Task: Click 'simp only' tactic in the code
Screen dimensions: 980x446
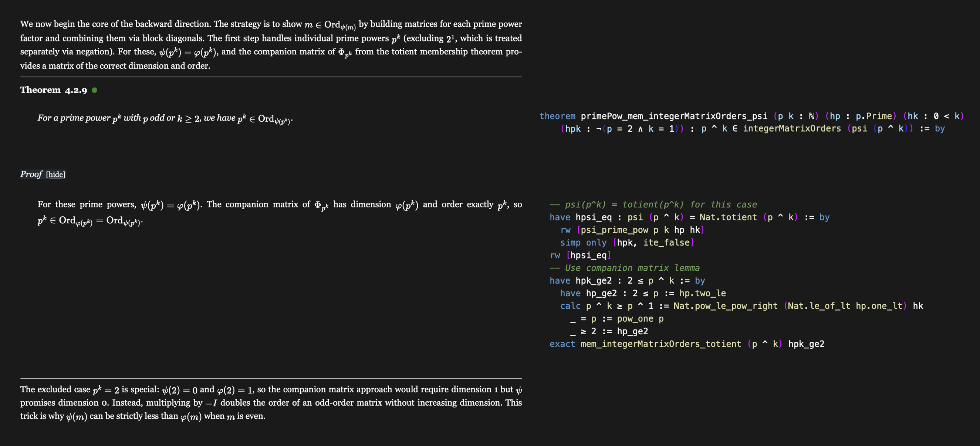Action: point(583,243)
